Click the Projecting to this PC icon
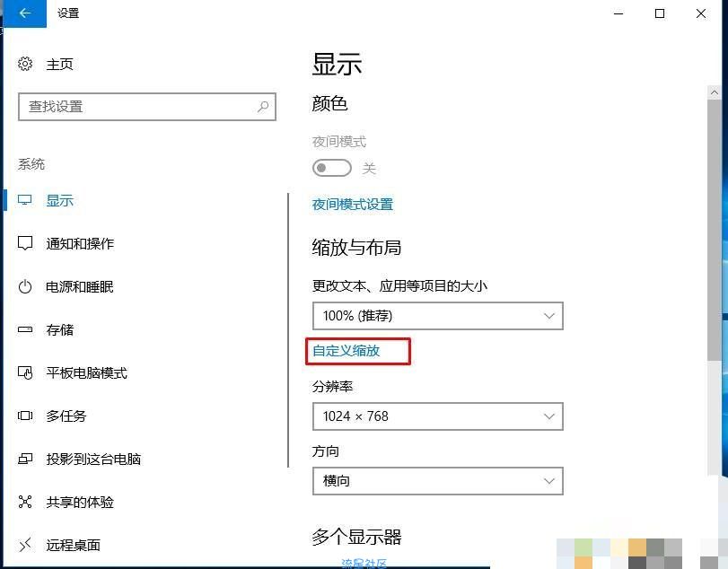 click(x=25, y=459)
